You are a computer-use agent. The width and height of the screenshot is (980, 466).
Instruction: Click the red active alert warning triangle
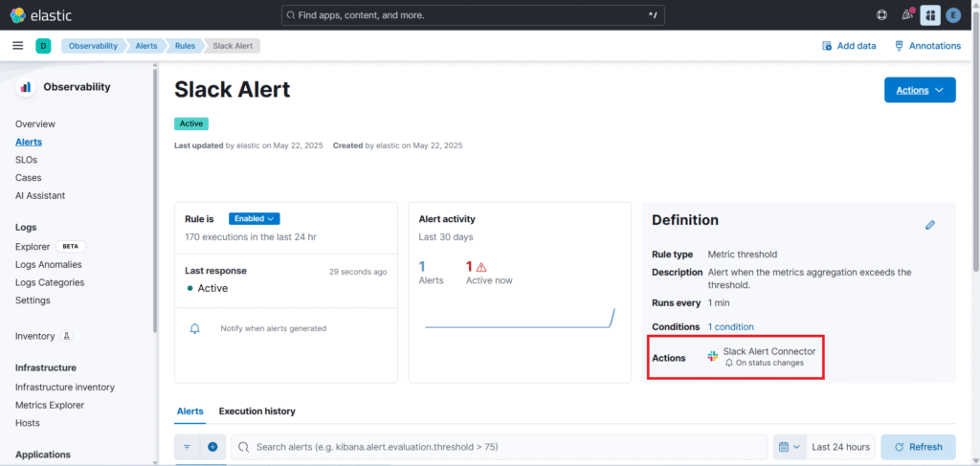tap(481, 267)
